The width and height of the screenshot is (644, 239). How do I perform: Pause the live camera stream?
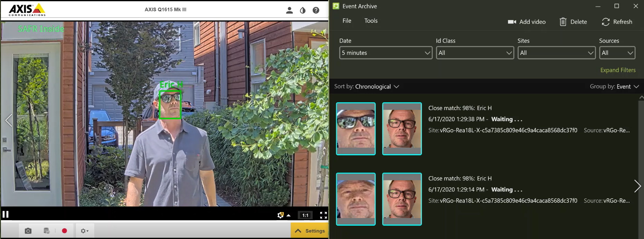(6, 214)
